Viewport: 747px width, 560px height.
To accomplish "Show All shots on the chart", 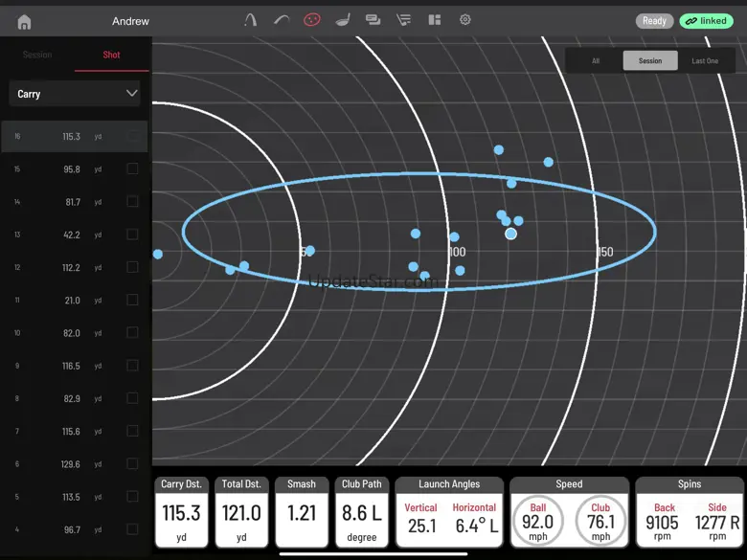I will coord(596,60).
